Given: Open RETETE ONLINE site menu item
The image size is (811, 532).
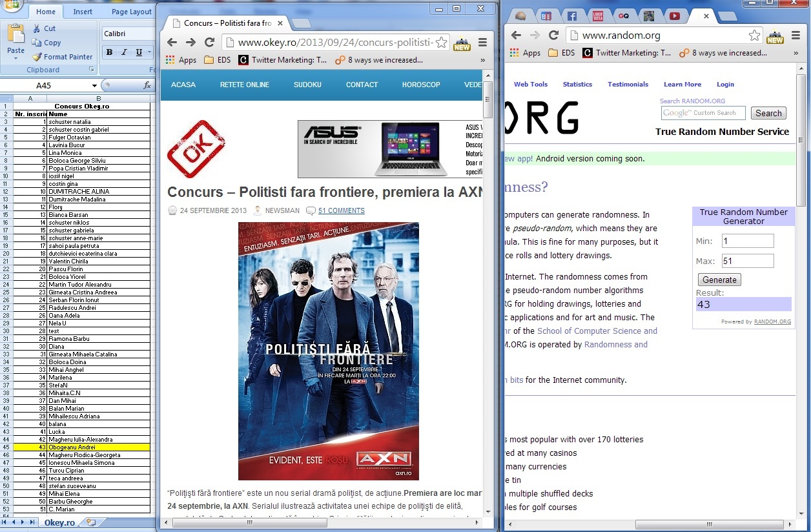Looking at the screenshot, I should [x=245, y=85].
